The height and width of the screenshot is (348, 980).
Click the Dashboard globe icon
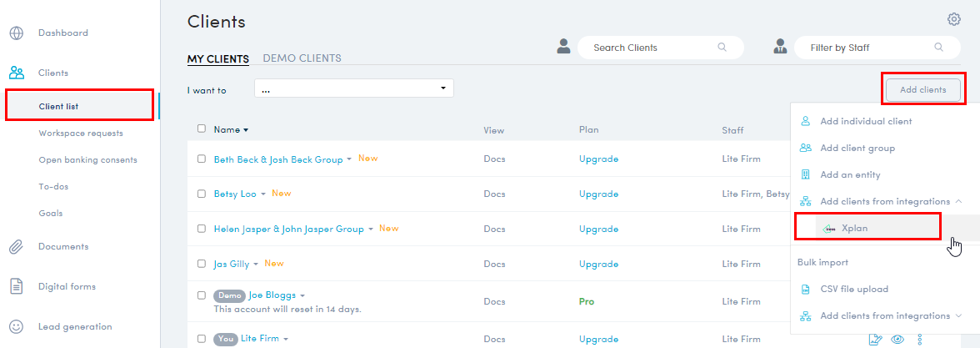(x=16, y=33)
